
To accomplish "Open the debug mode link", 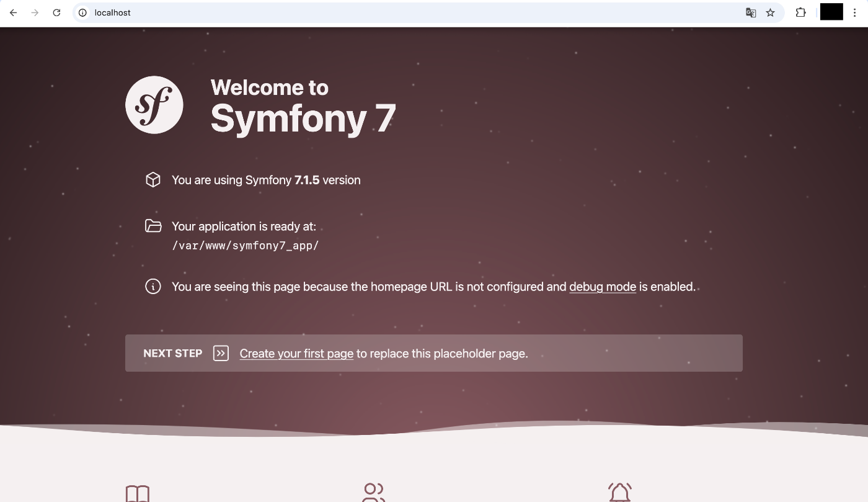I will [603, 287].
